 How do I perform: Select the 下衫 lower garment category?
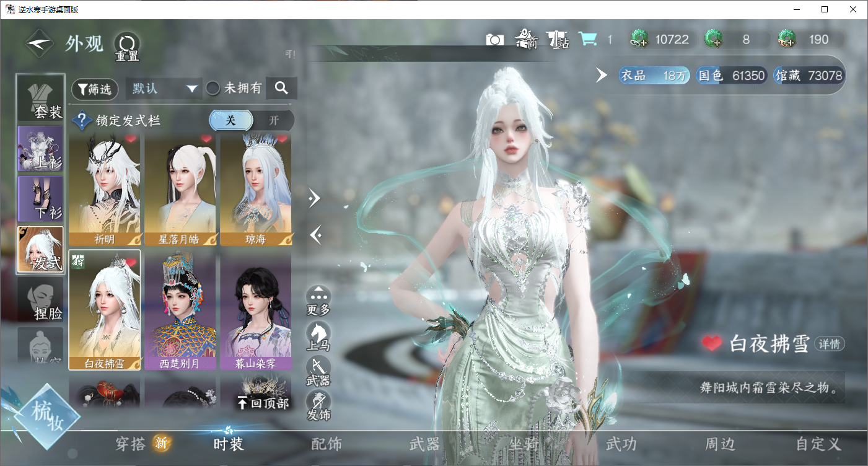40,199
